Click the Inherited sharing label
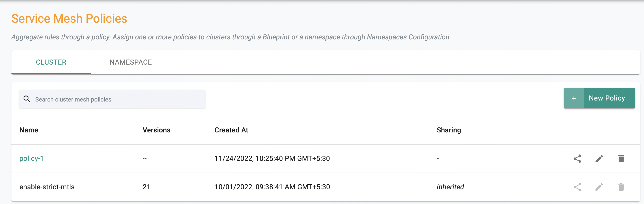Viewport: 644px width, 204px height. [450, 187]
